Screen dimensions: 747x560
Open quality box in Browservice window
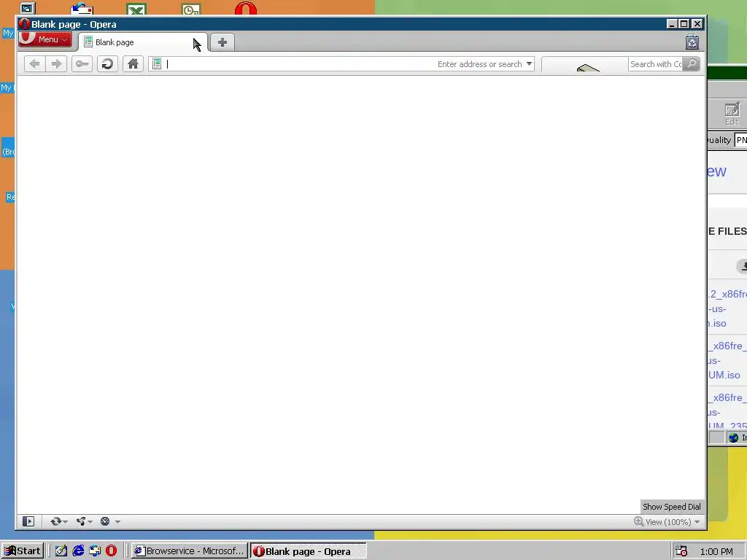pyautogui.click(x=741, y=140)
